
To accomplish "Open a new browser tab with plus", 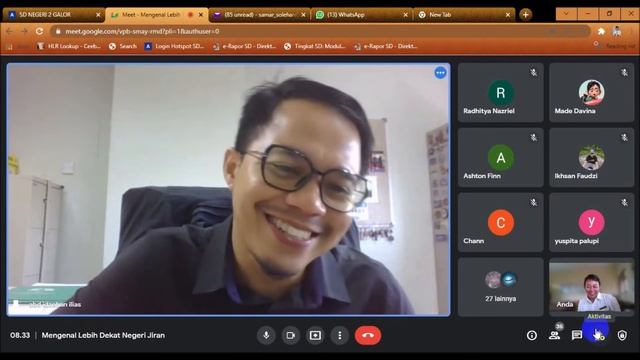I will [526, 15].
